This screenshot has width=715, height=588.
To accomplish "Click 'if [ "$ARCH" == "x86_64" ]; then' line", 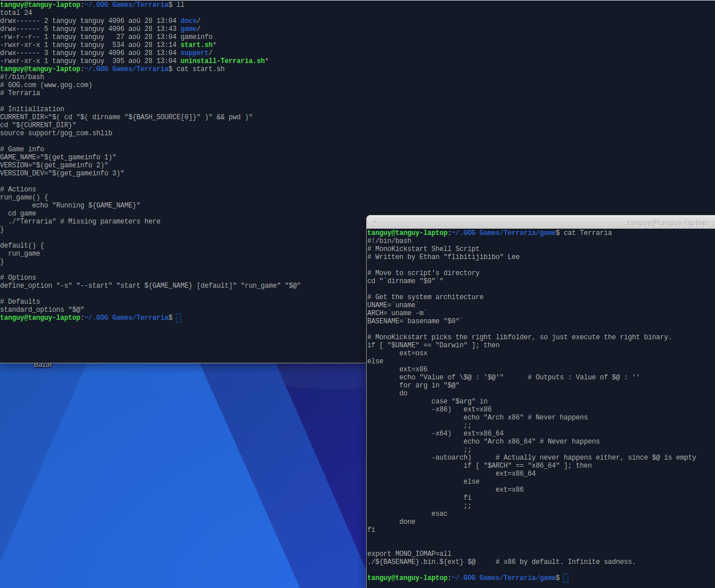I will 528,465.
